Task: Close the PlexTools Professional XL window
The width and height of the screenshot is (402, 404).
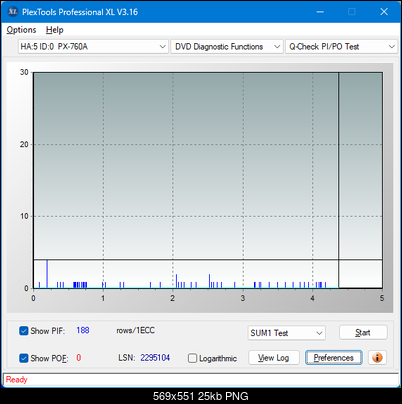Action: 384,12
